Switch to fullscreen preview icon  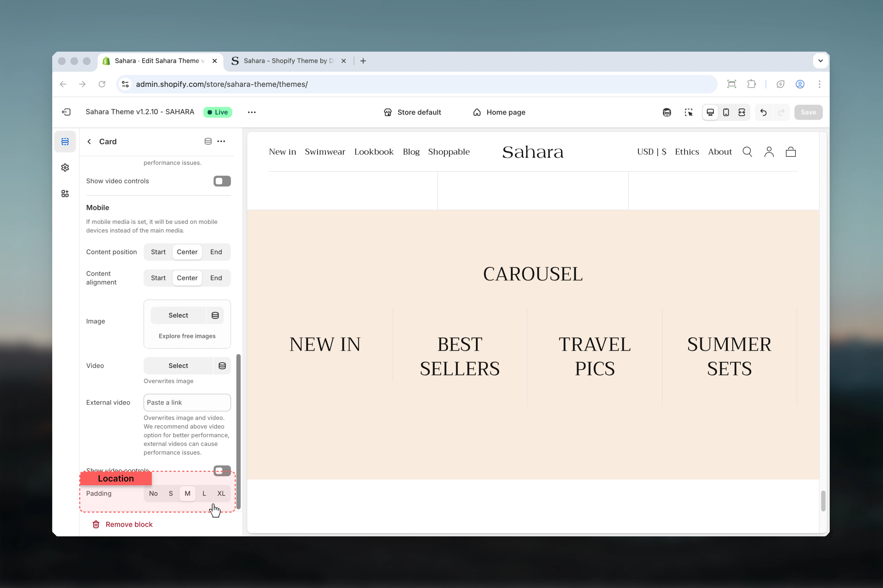tap(742, 112)
